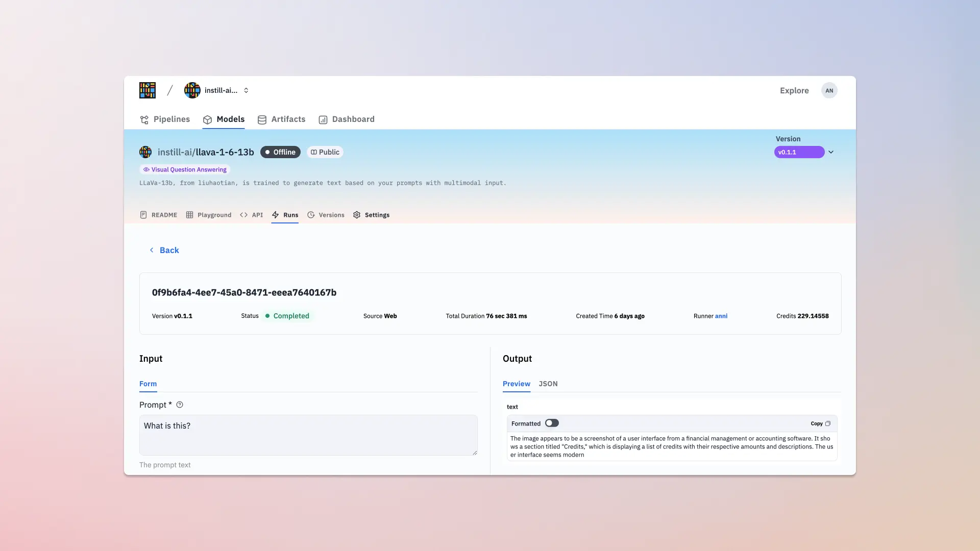Click the model owner avatar beside llava-1-6-13b

pos(145,152)
